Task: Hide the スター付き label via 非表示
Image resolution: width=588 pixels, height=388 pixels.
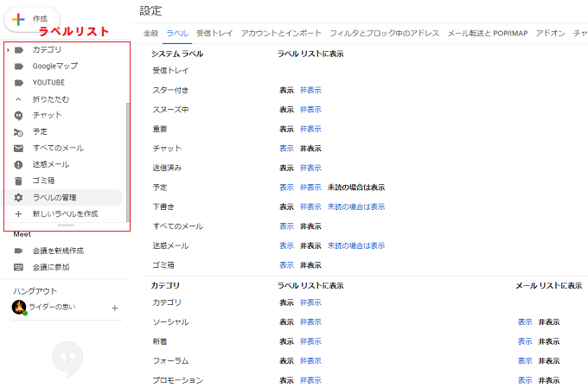Action: pos(310,90)
